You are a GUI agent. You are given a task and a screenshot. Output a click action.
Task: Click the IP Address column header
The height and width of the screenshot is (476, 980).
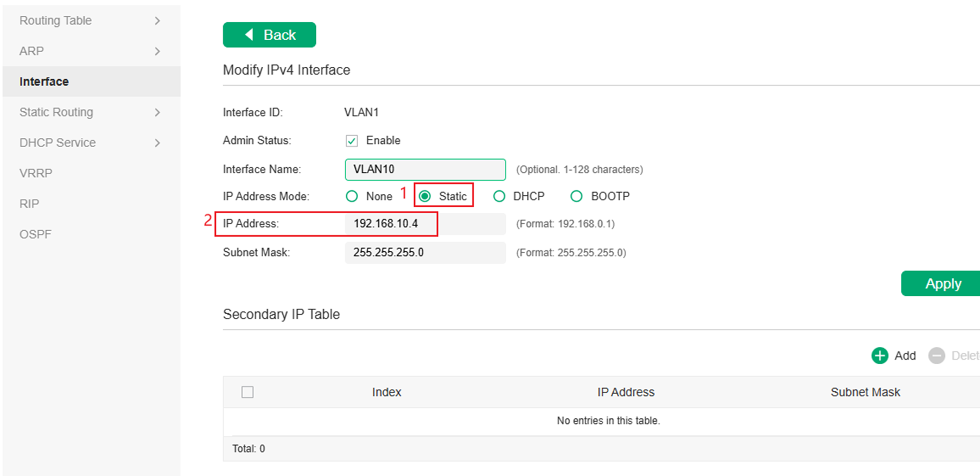point(626,392)
